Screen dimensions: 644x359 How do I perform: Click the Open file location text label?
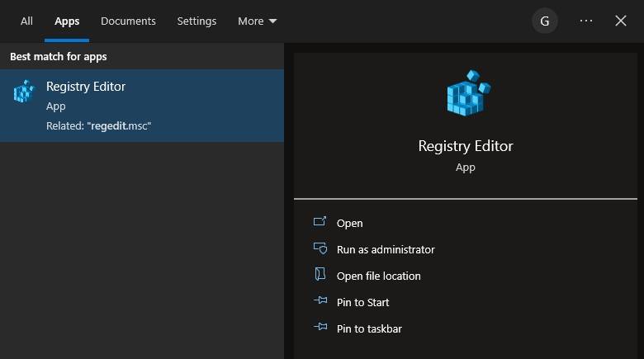pyautogui.click(x=378, y=276)
